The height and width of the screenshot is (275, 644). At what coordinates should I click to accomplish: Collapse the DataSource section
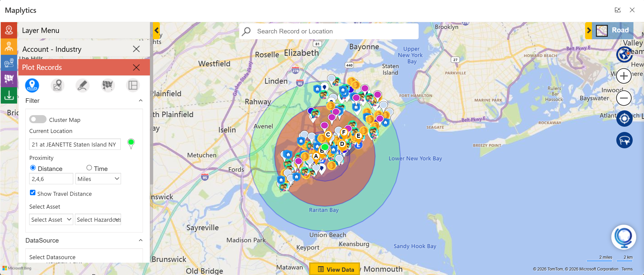point(141,240)
